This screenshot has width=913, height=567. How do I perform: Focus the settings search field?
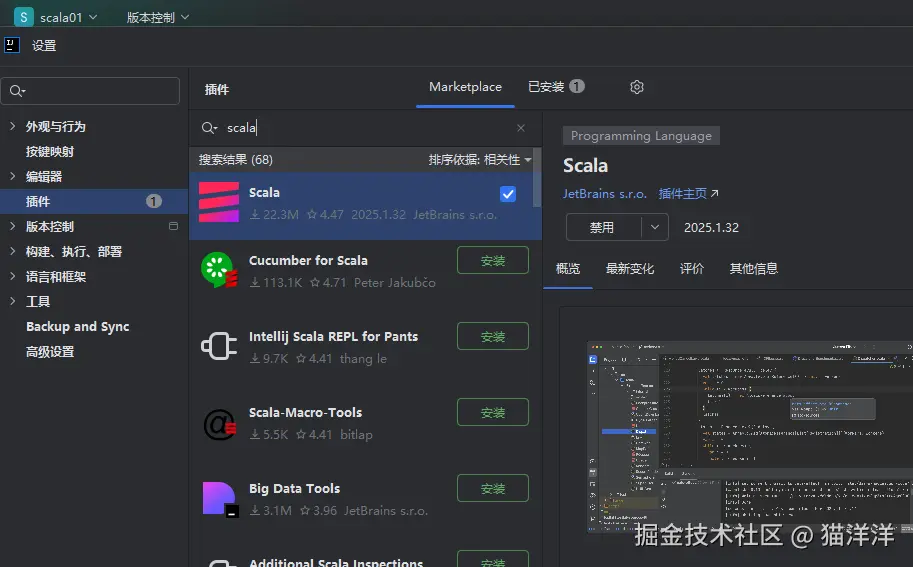pos(90,91)
